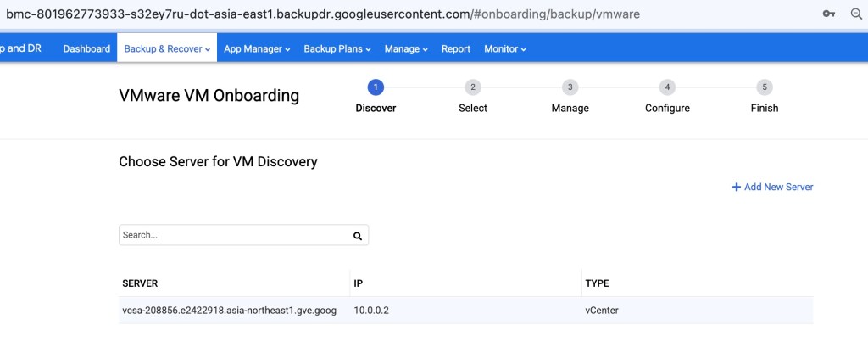Open Backup Plans dropdown
Screen dimensions: 868x364
point(338,49)
